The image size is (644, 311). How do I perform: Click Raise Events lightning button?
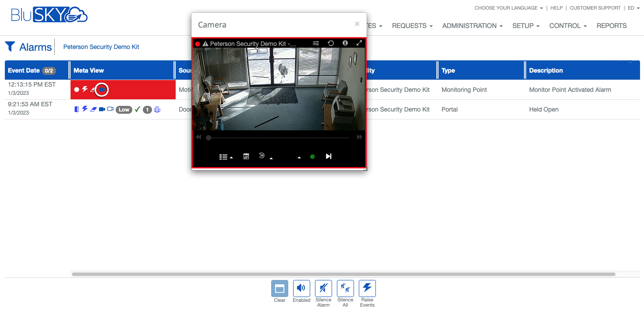[367, 288]
